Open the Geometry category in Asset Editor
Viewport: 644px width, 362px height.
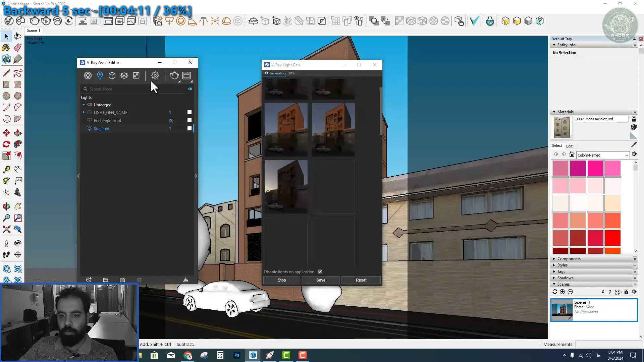tap(112, 75)
